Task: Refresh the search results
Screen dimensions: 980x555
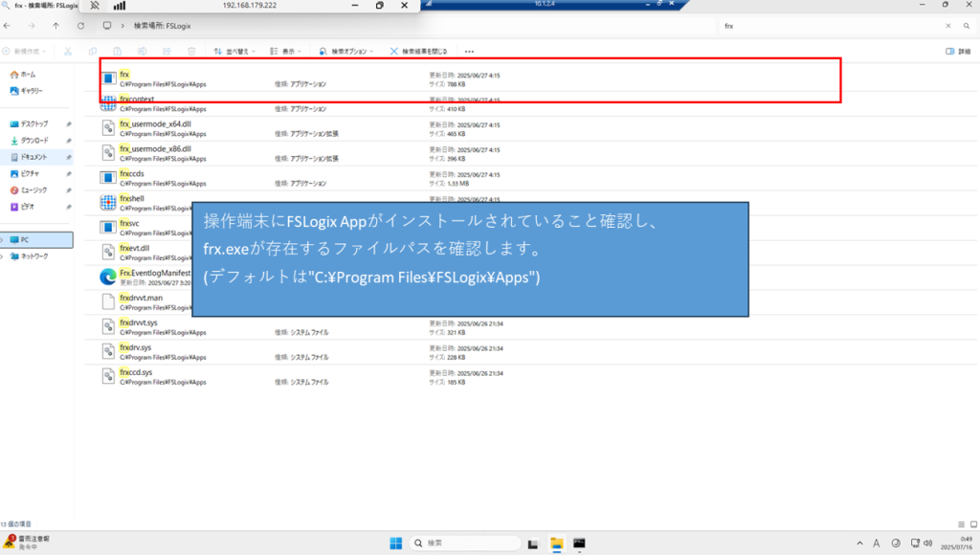Action: coord(80,26)
